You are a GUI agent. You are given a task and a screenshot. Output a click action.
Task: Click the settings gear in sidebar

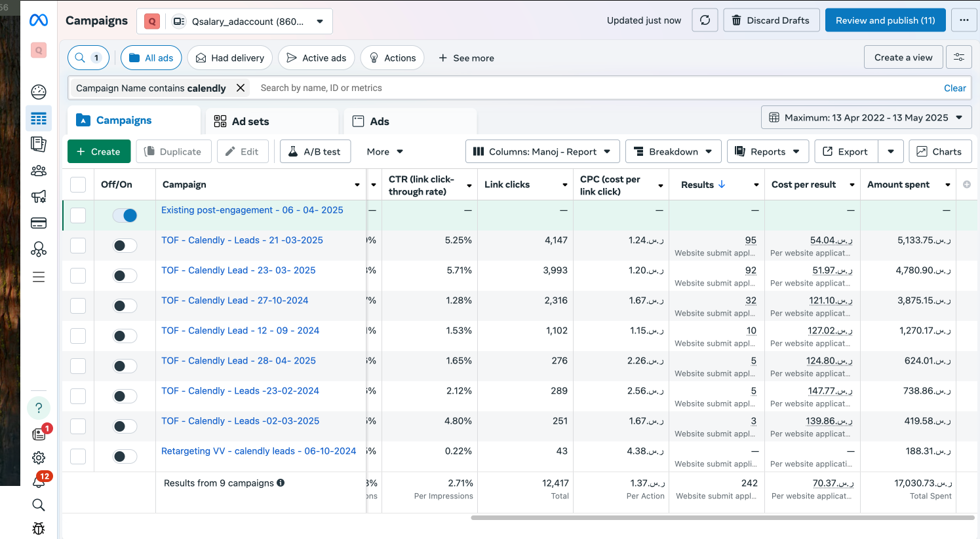click(39, 458)
